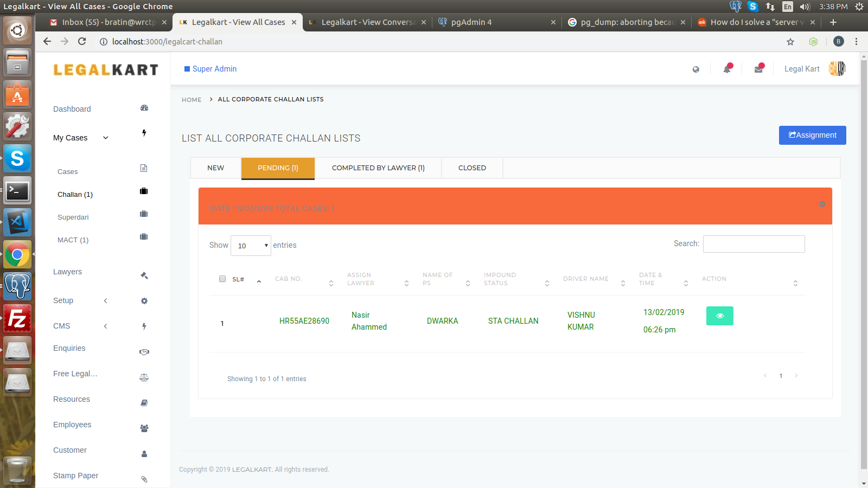Click the blue Assignment button
The image size is (868, 488).
812,135
